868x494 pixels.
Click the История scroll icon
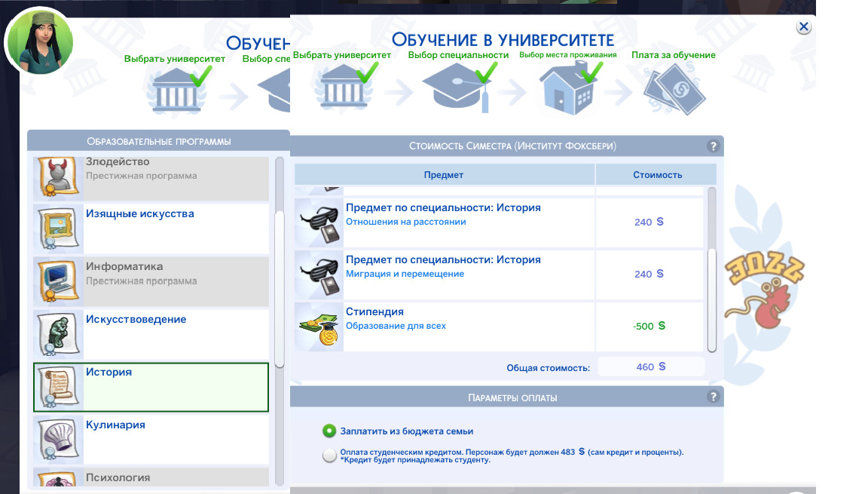point(58,387)
